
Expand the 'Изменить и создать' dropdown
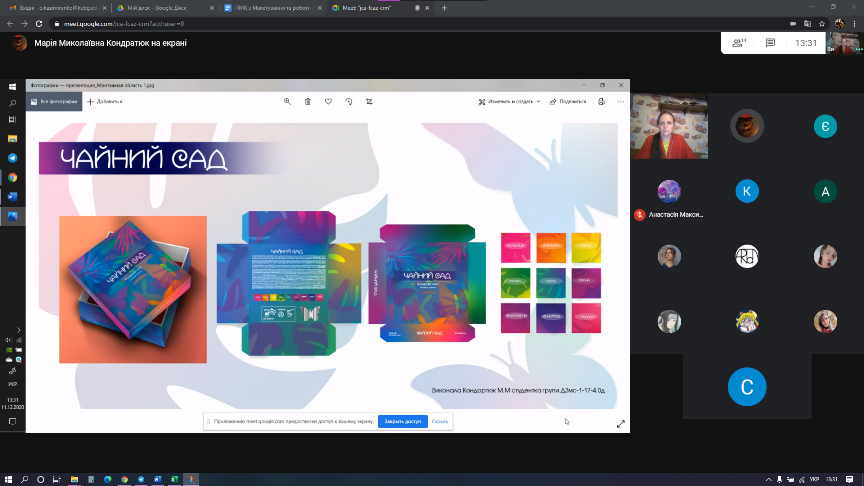coord(510,101)
